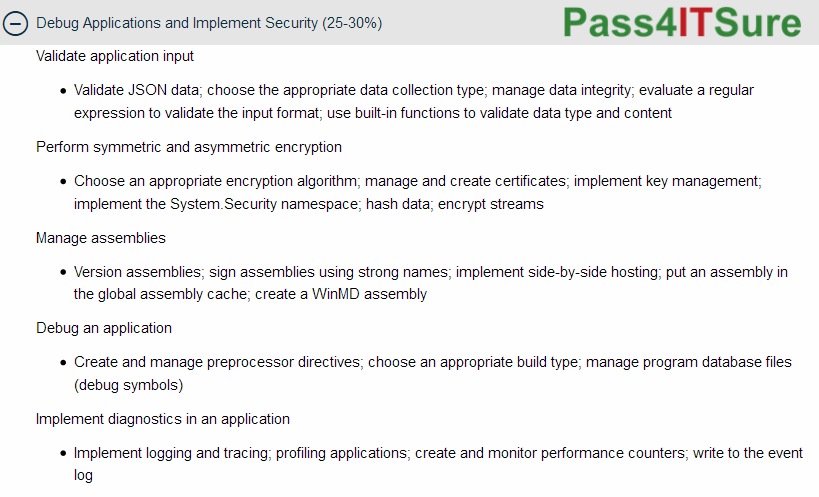Screen dimensions: 819x497
Task: Click the create a WinMD assembly text
Action: (341, 294)
